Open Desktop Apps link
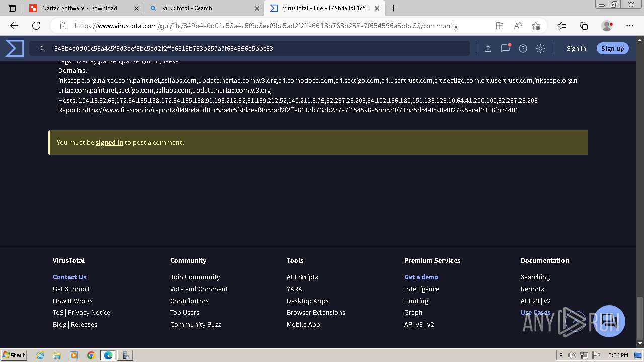This screenshot has width=644, height=362. pos(307,301)
